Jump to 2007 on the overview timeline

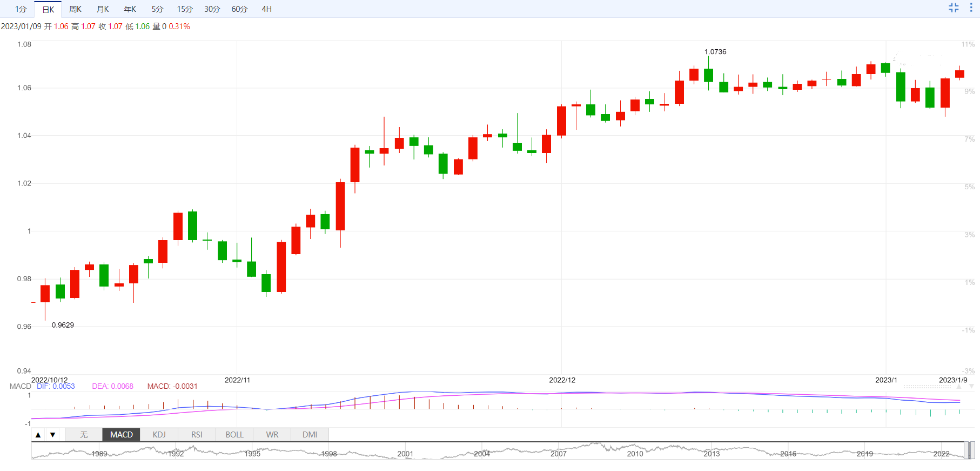click(x=559, y=454)
